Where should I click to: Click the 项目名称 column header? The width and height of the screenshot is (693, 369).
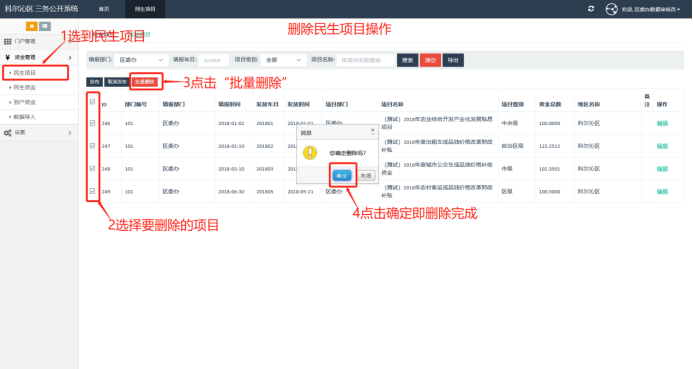392,104
